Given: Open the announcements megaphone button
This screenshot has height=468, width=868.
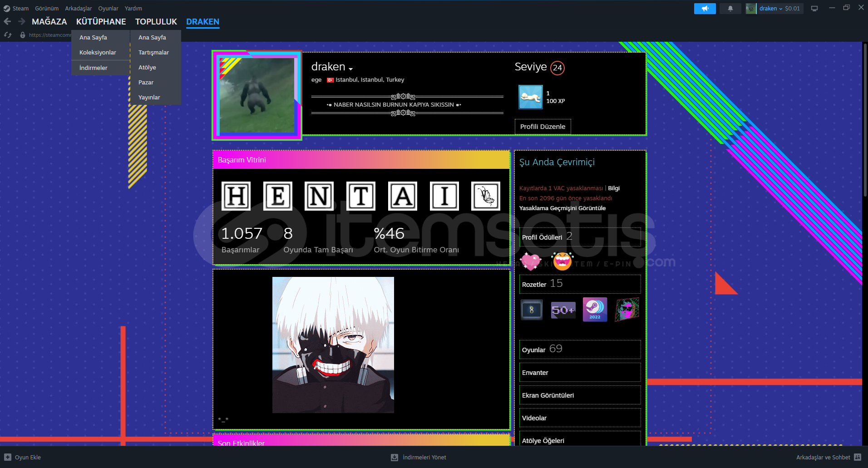Looking at the screenshot, I should (x=705, y=8).
